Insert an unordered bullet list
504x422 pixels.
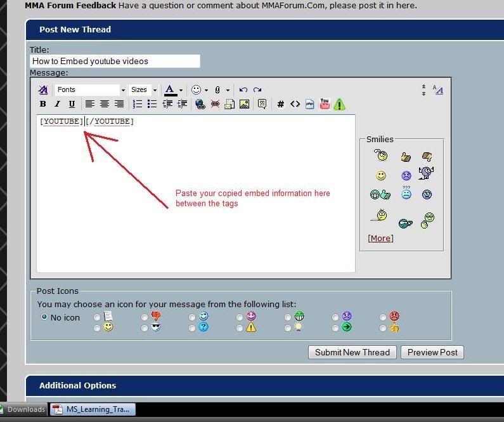(x=152, y=104)
